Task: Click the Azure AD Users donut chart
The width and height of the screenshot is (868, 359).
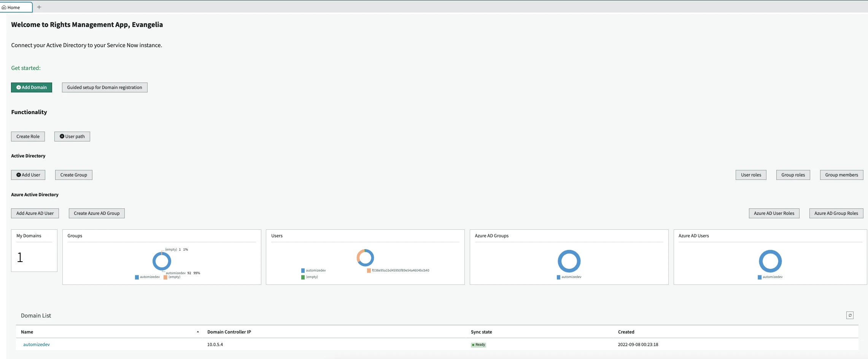Action: click(770, 261)
